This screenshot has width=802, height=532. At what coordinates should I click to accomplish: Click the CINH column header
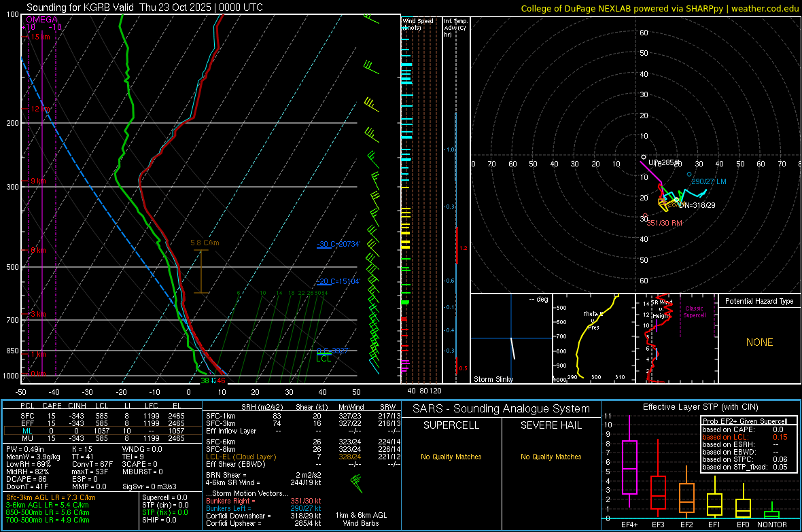(77, 406)
